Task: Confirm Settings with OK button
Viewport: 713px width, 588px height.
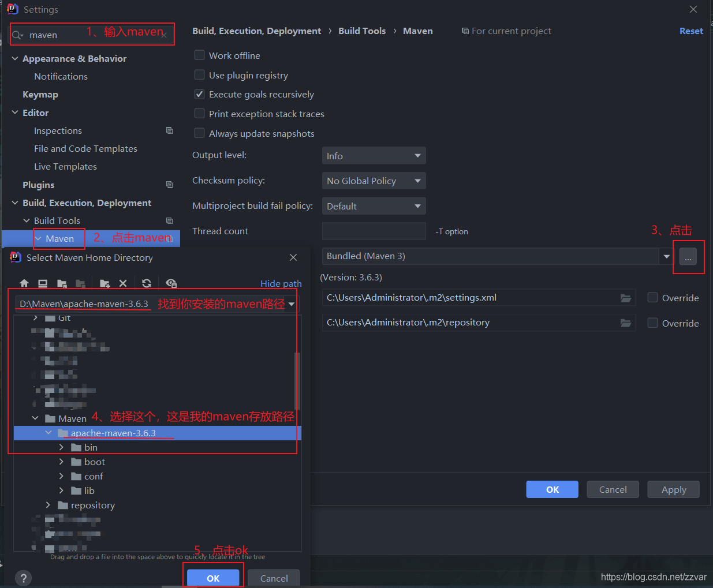Action: [x=552, y=489]
